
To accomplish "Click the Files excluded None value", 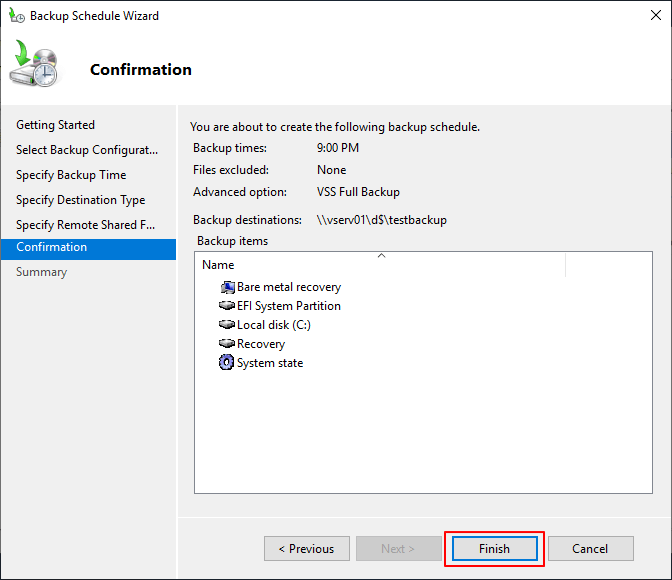I will pos(331,170).
